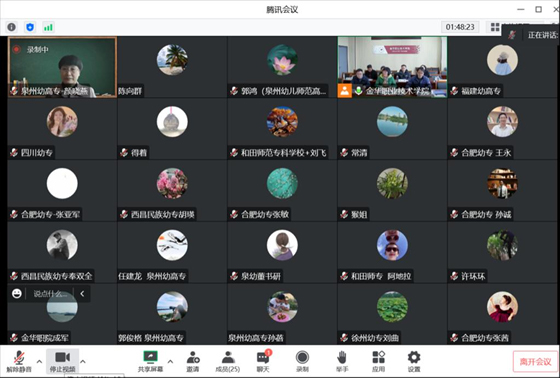
Task: Click muted mic icon beside 合肥幼专张茜
Action: (454, 338)
